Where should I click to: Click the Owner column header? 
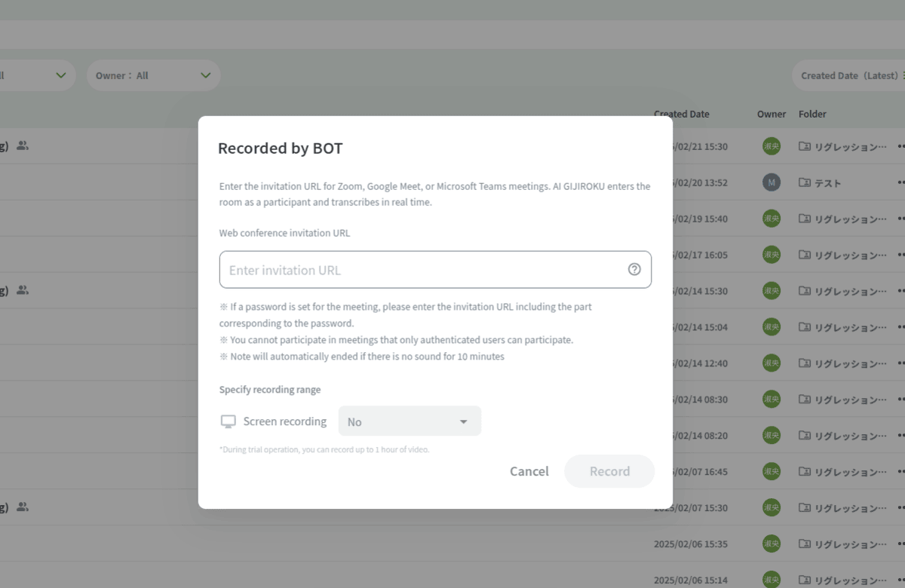[772, 114]
